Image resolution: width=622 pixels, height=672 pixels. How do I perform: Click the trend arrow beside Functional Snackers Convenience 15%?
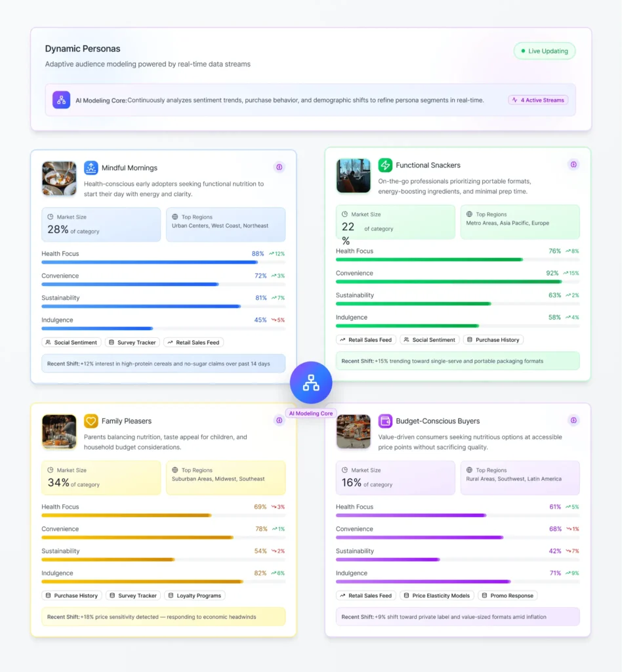tap(566, 273)
